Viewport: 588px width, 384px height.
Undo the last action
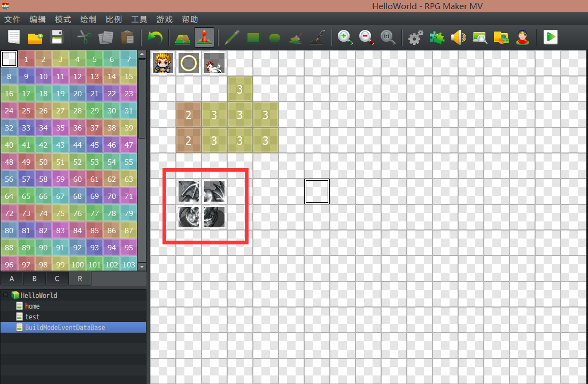click(x=155, y=37)
